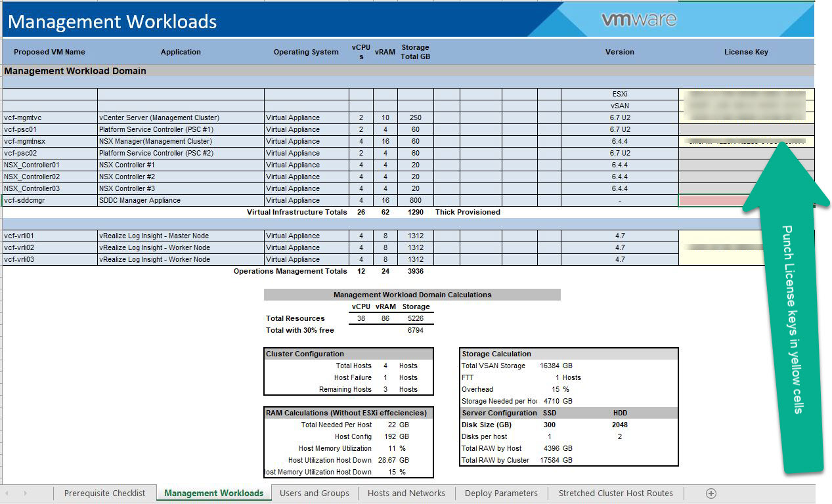Screen dimensions: 832x504
Task: Click the Storage Total GB column header
Action: click(415, 51)
